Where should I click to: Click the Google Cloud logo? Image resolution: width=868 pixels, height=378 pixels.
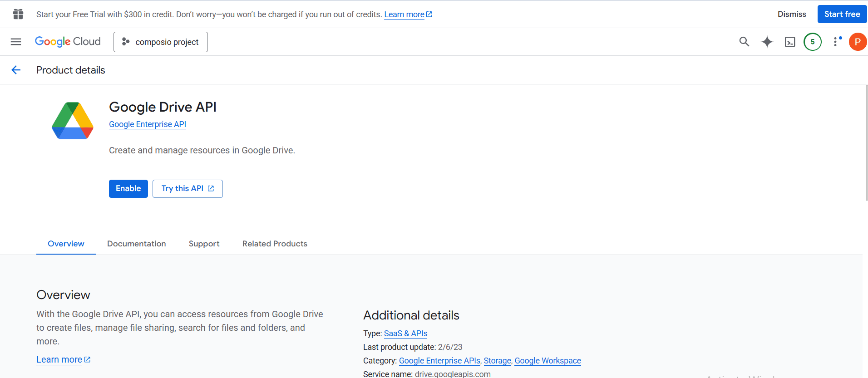[x=68, y=42]
